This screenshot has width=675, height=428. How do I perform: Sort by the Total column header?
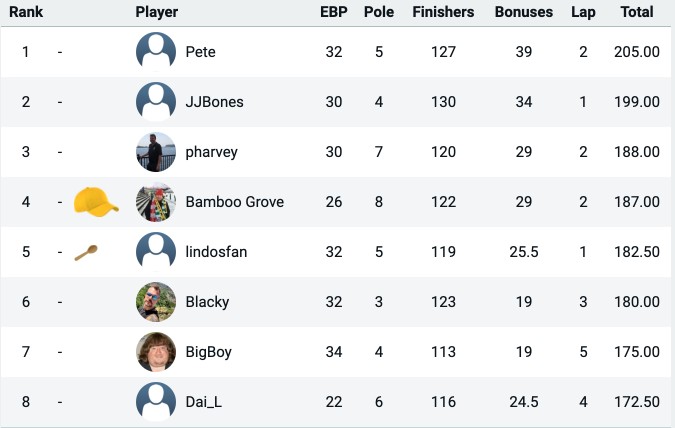[637, 12]
